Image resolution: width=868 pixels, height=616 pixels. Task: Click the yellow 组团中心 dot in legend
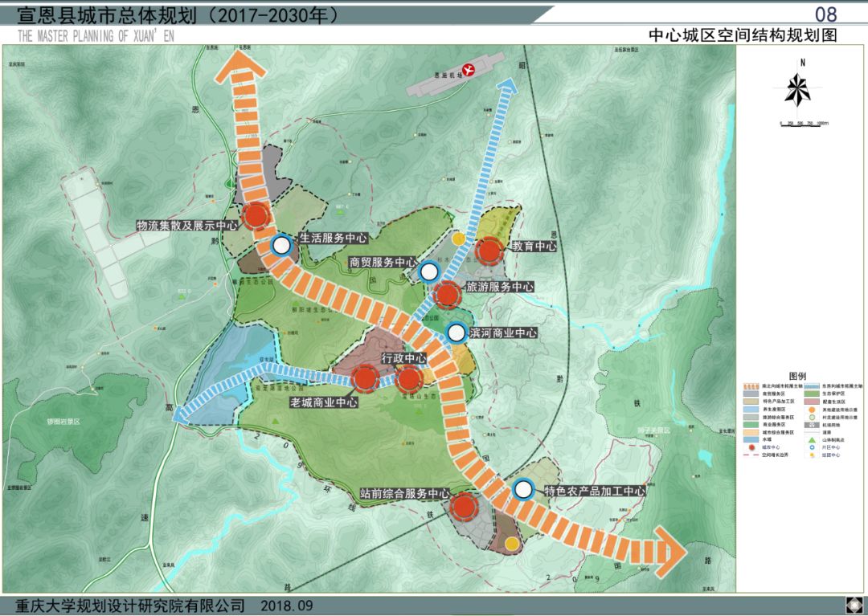click(812, 455)
